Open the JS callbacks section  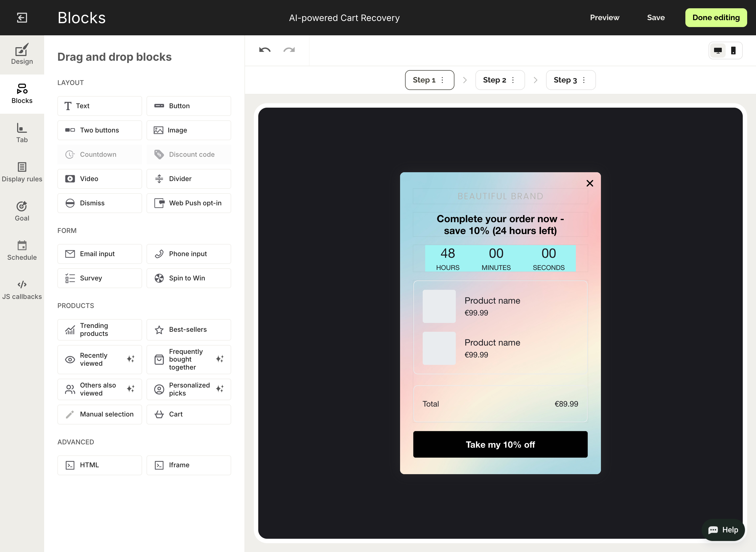click(x=22, y=290)
